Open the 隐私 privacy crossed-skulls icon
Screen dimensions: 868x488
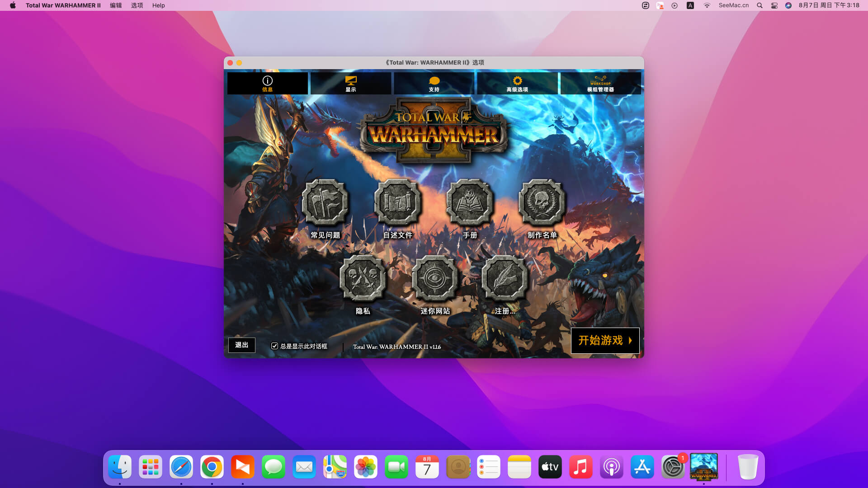[x=363, y=279]
